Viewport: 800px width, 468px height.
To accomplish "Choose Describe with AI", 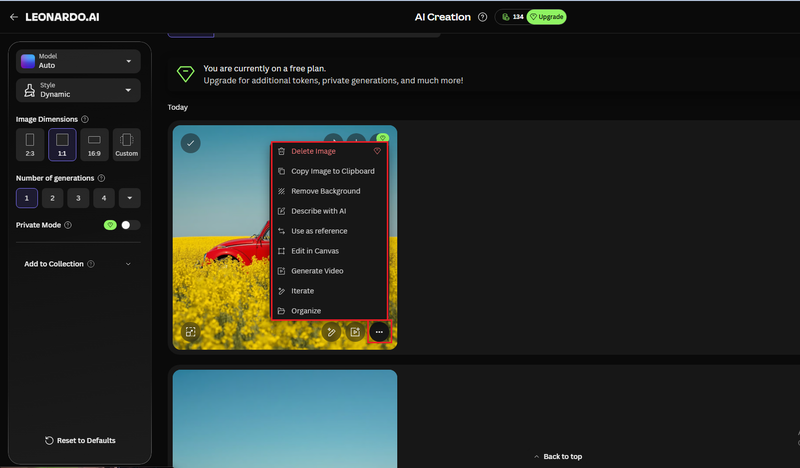I will tap(329, 211).
